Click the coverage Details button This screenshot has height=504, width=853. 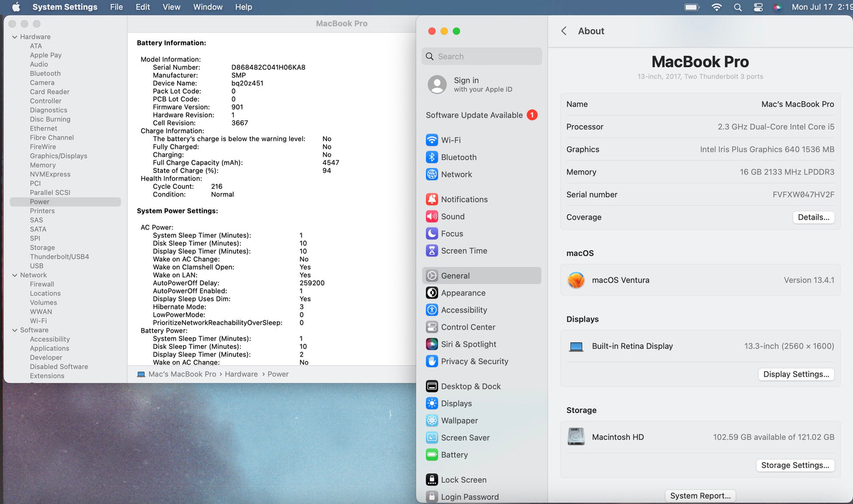coord(813,217)
